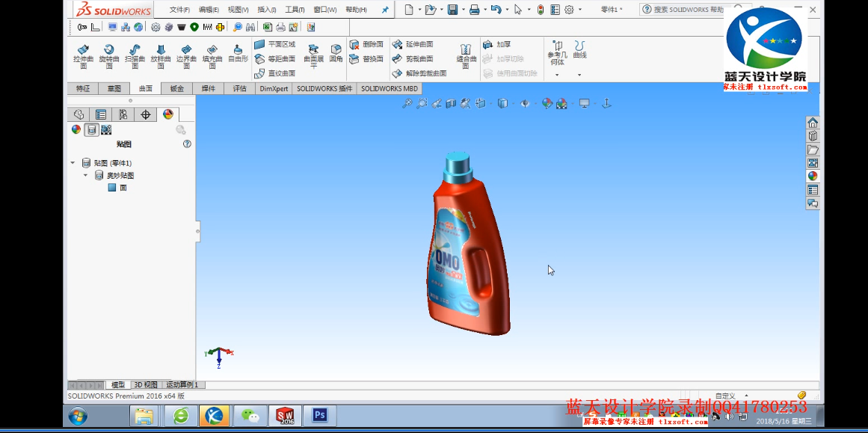Open the 文件(F) menu
Viewport: 868px width, 433px height.
pyautogui.click(x=180, y=10)
